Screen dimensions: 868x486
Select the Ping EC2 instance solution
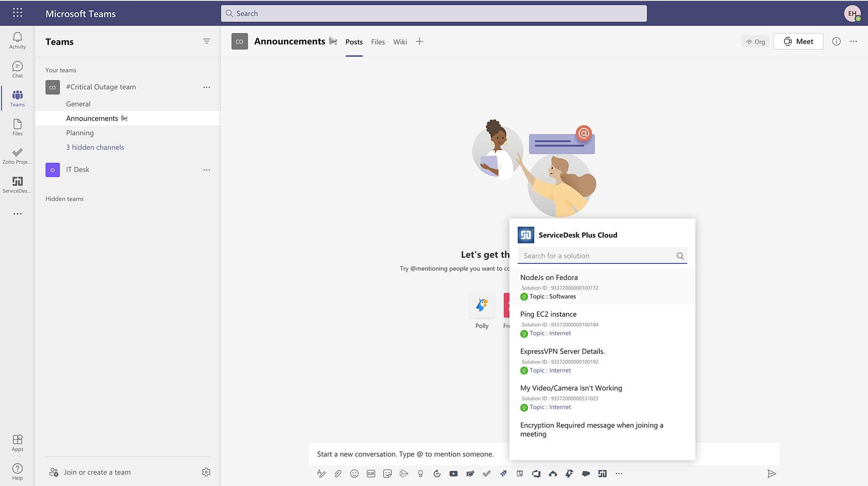point(602,323)
